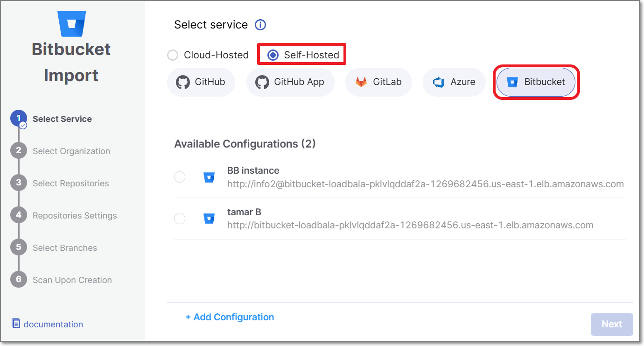The height and width of the screenshot is (346, 644).
Task: Choose the GitHub App service
Action: pyautogui.click(x=290, y=82)
